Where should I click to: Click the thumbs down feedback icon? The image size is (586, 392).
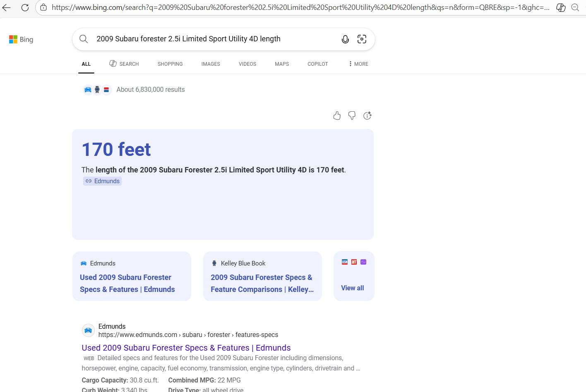pos(352,116)
